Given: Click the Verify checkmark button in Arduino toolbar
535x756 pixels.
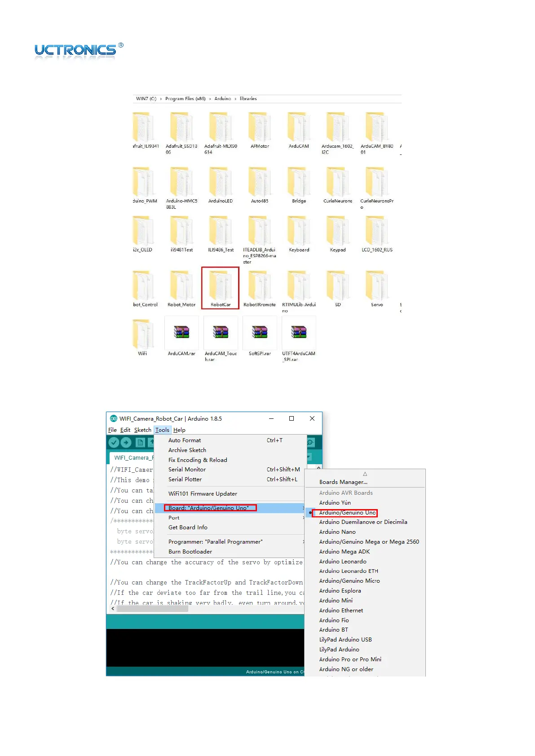Looking at the screenshot, I should tap(114, 443).
